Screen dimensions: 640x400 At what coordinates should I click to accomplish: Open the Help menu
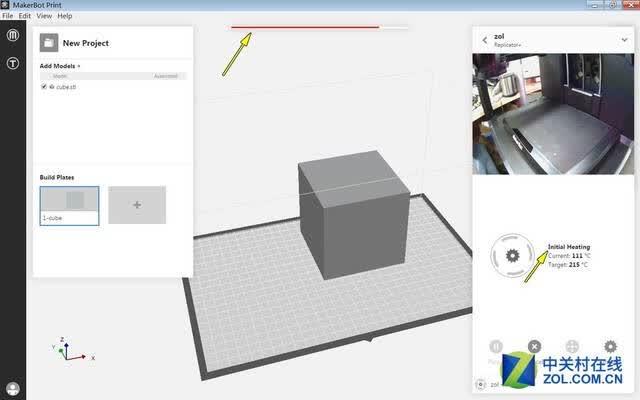64,16
